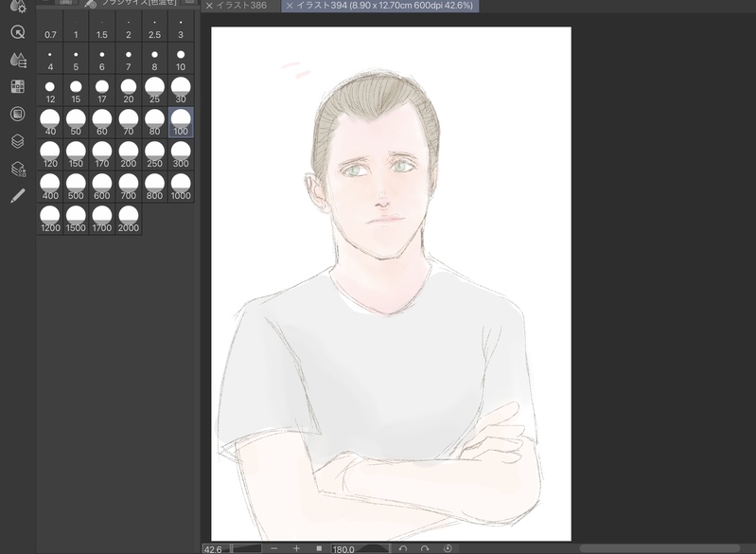756x554 pixels.
Task: Reset canvas rotation icon in status bar
Action: coord(448,548)
